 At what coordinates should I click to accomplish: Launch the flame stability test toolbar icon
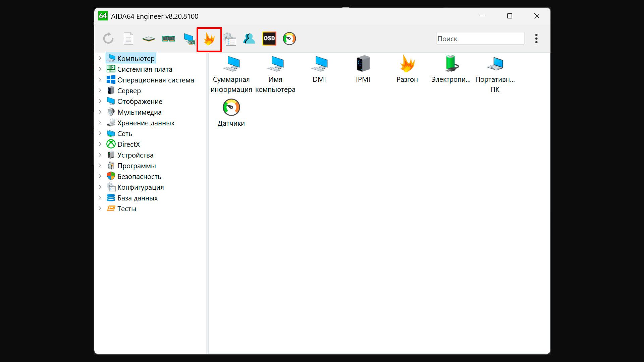[x=209, y=39]
